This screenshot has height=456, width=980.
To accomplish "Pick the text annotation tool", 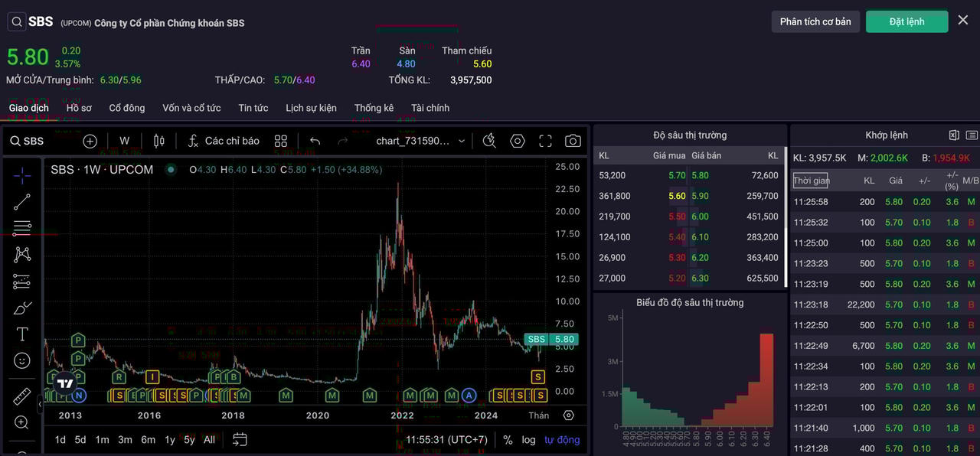I will point(22,334).
